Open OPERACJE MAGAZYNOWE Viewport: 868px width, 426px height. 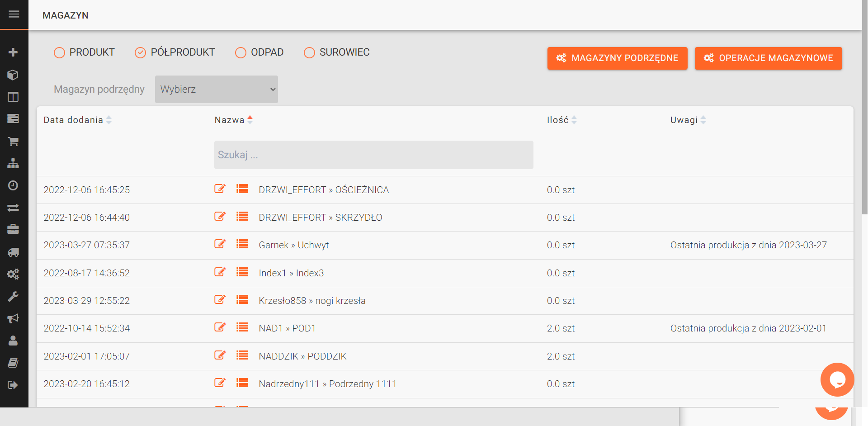[768, 58]
